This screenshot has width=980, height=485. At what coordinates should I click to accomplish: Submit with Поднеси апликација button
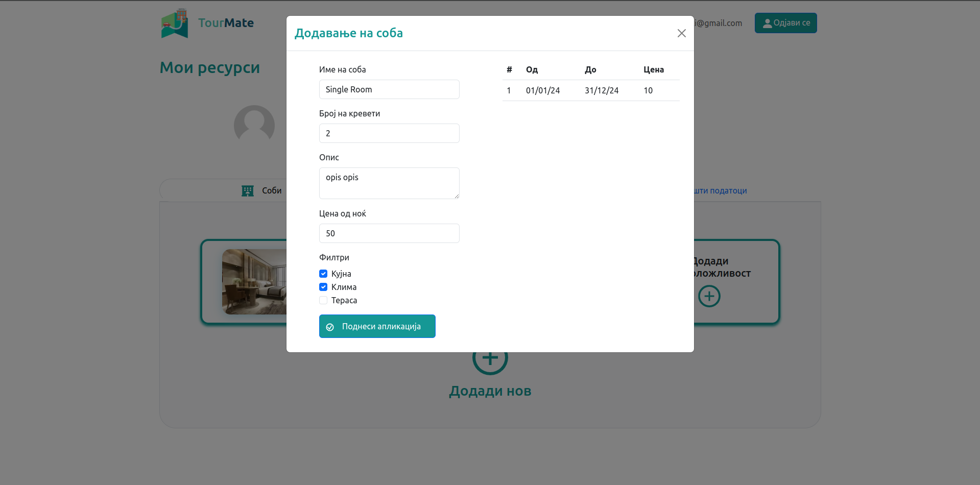(x=377, y=326)
